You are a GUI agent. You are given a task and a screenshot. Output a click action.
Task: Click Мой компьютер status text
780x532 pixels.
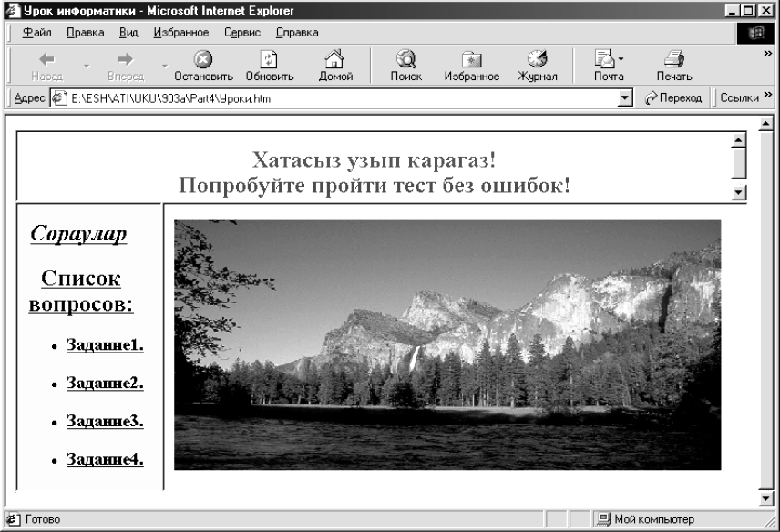pos(654,519)
